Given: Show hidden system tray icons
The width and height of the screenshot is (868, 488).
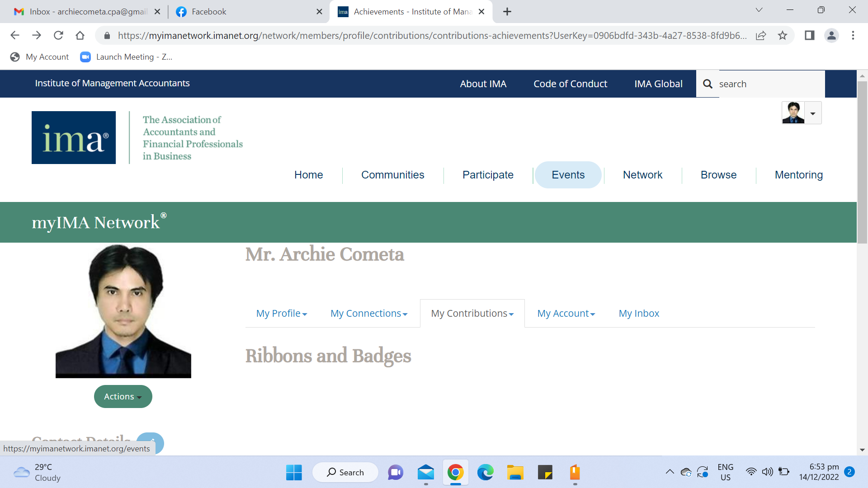Looking at the screenshot, I should click(x=670, y=472).
